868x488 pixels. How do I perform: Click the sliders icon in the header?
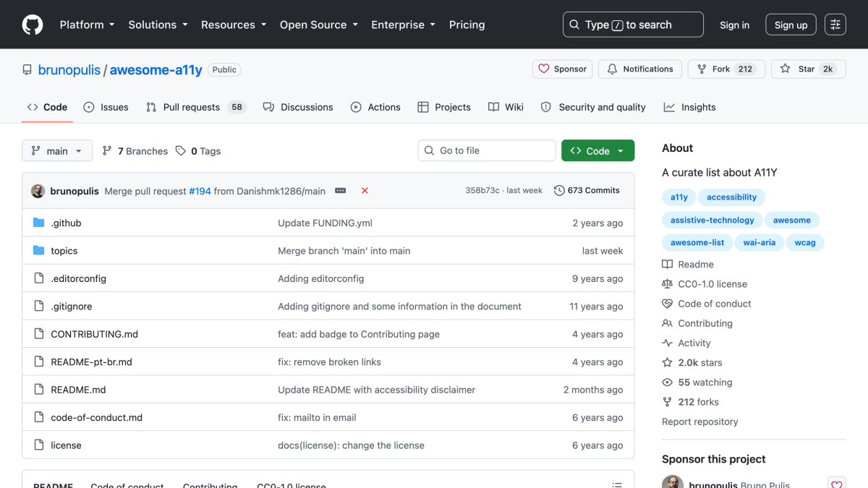click(x=835, y=25)
